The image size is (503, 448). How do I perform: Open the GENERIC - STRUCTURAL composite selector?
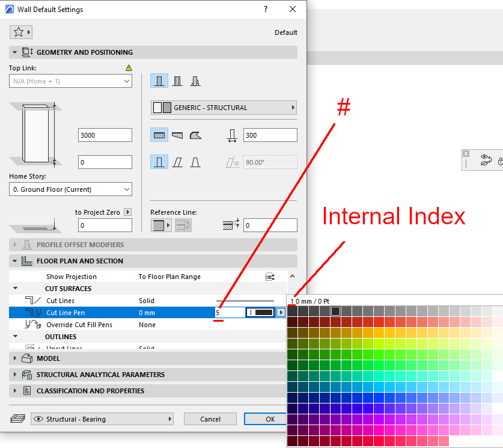[x=223, y=107]
